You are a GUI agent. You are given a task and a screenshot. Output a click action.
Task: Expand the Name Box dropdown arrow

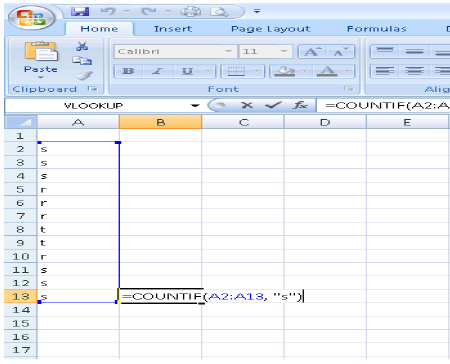195,106
